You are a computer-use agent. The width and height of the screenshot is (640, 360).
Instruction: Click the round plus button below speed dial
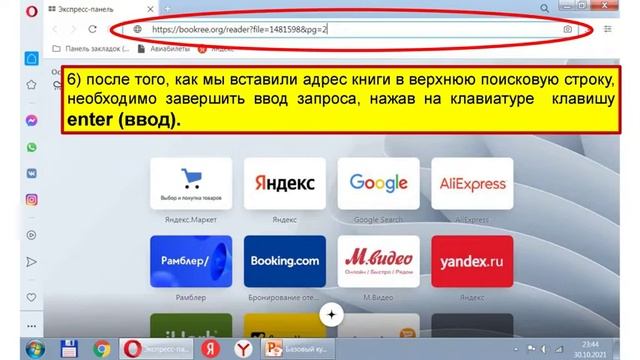click(x=331, y=315)
